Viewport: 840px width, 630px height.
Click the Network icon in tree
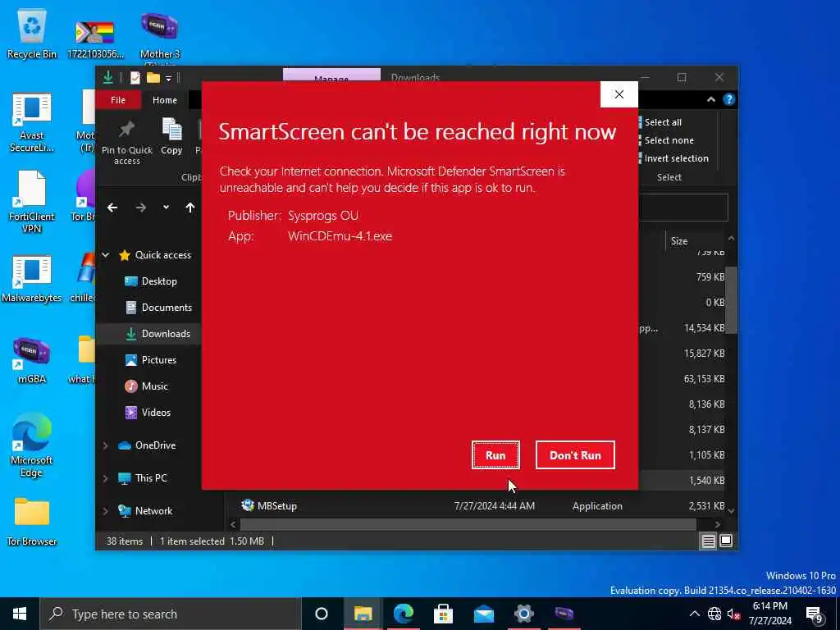(125, 511)
